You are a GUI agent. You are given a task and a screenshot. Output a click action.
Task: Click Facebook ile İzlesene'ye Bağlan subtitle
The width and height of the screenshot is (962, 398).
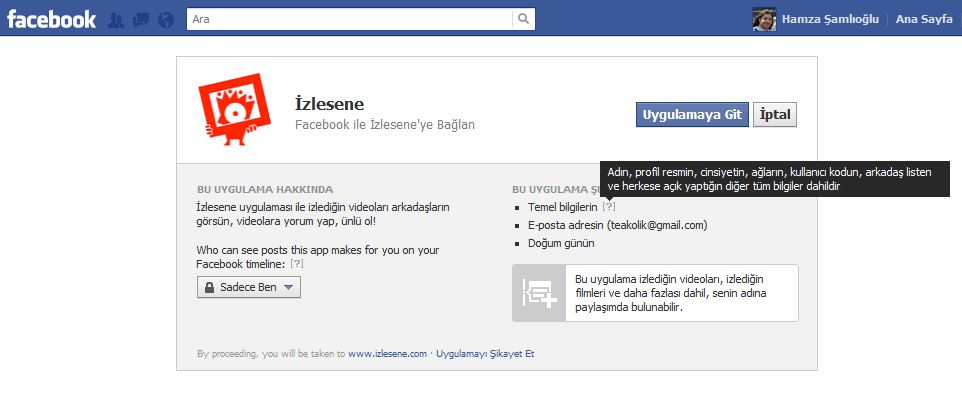[385, 124]
